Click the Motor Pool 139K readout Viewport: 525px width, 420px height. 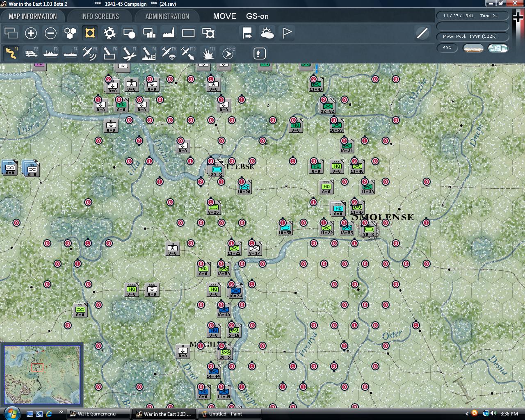pyautogui.click(x=473, y=37)
